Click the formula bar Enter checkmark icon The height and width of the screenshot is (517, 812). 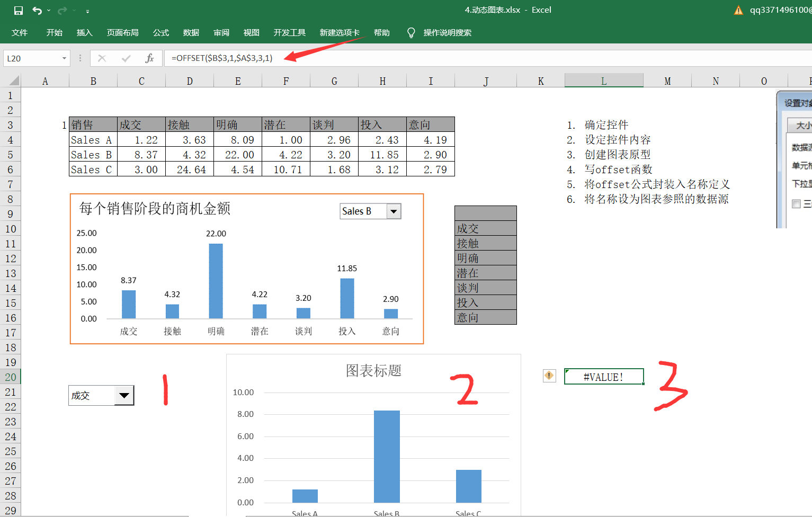(126, 58)
